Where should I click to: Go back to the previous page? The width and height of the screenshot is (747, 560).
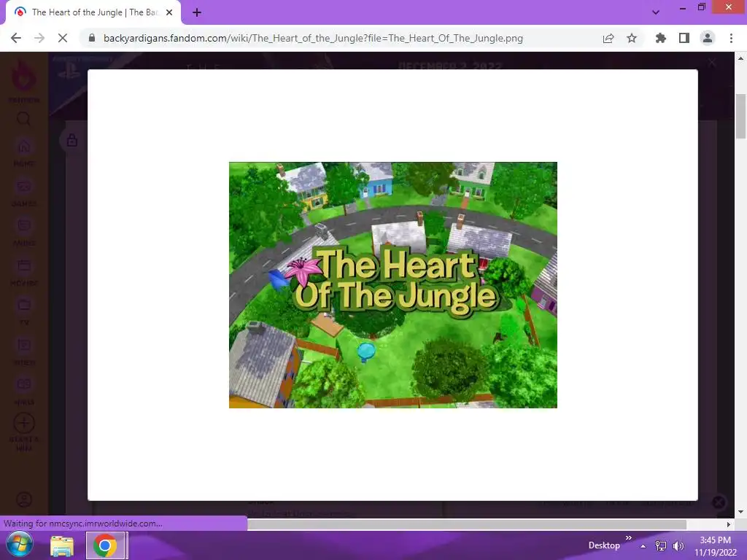[16, 38]
